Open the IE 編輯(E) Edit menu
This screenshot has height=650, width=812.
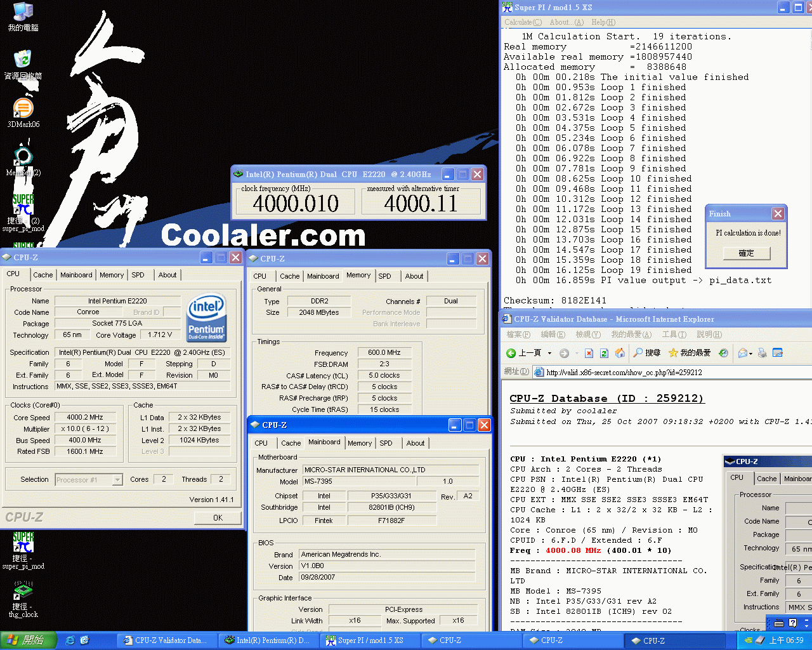point(553,335)
